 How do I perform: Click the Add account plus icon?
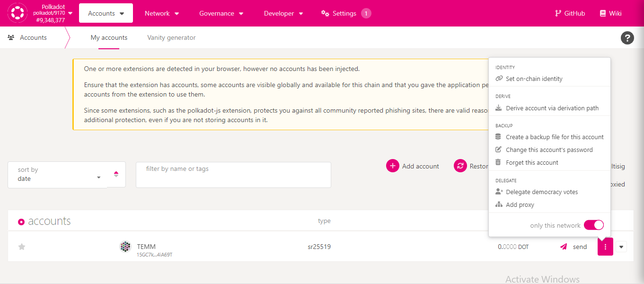click(393, 166)
